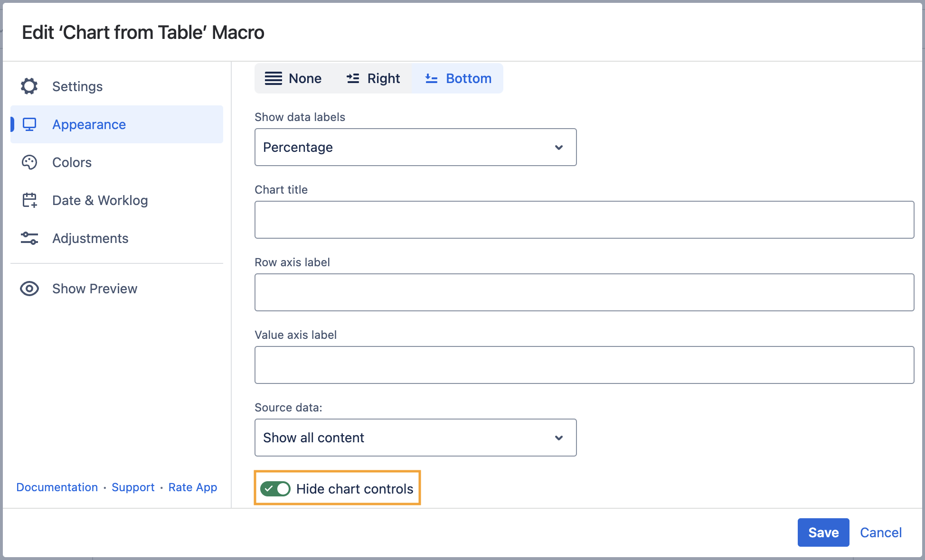Click the Appearance monitor icon

(x=29, y=124)
